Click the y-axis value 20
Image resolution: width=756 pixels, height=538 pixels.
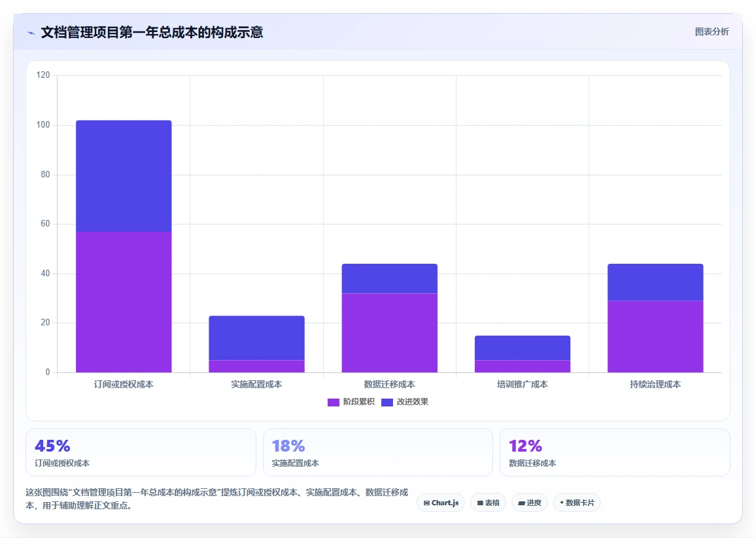tap(45, 322)
